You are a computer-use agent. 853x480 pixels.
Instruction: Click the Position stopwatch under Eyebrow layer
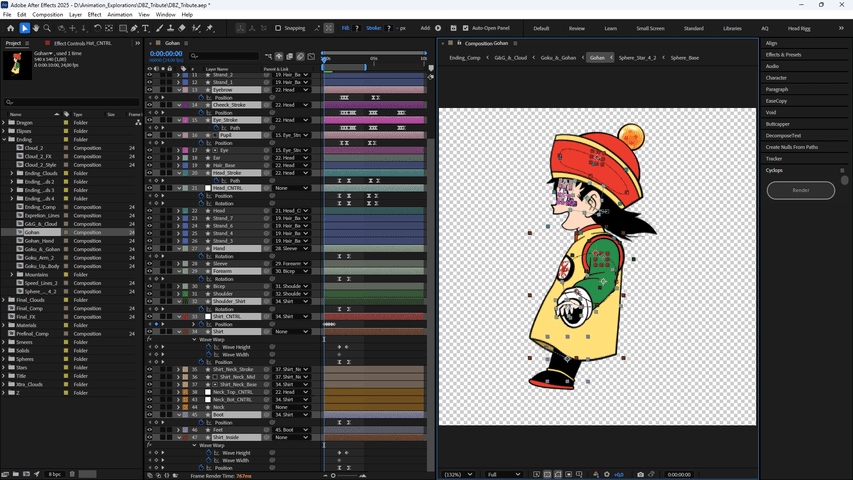pyautogui.click(x=201, y=97)
